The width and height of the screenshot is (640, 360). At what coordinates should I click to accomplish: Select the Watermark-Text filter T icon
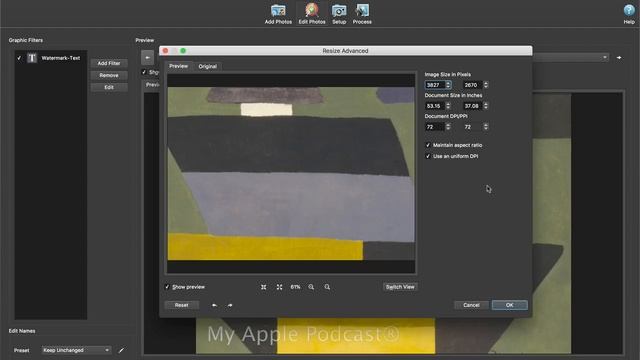(32, 58)
